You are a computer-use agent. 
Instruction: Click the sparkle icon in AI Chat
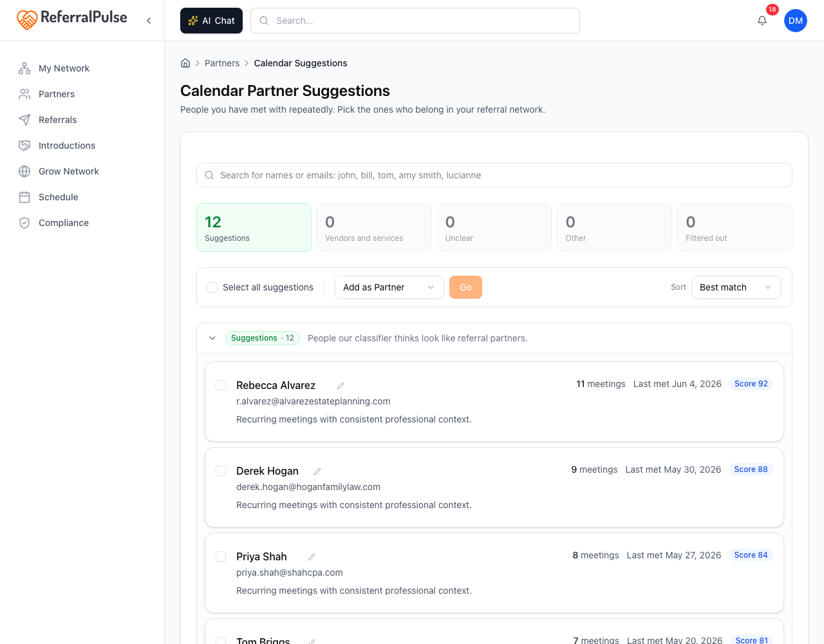[192, 21]
